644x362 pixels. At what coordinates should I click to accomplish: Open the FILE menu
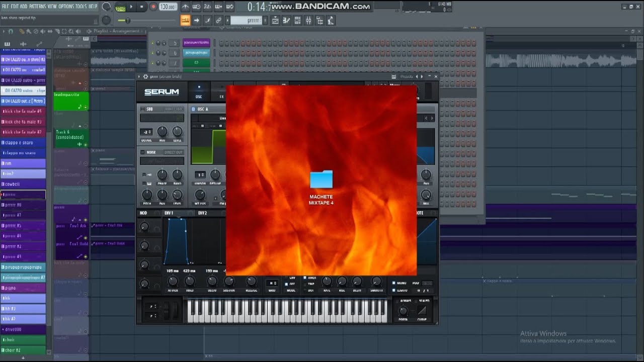6,7
